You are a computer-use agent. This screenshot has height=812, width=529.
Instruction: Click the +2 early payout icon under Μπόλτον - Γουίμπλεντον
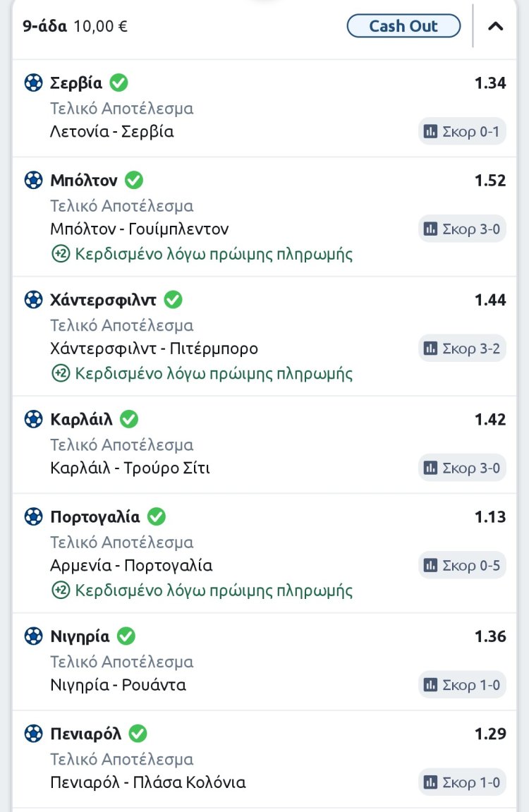[61, 254]
